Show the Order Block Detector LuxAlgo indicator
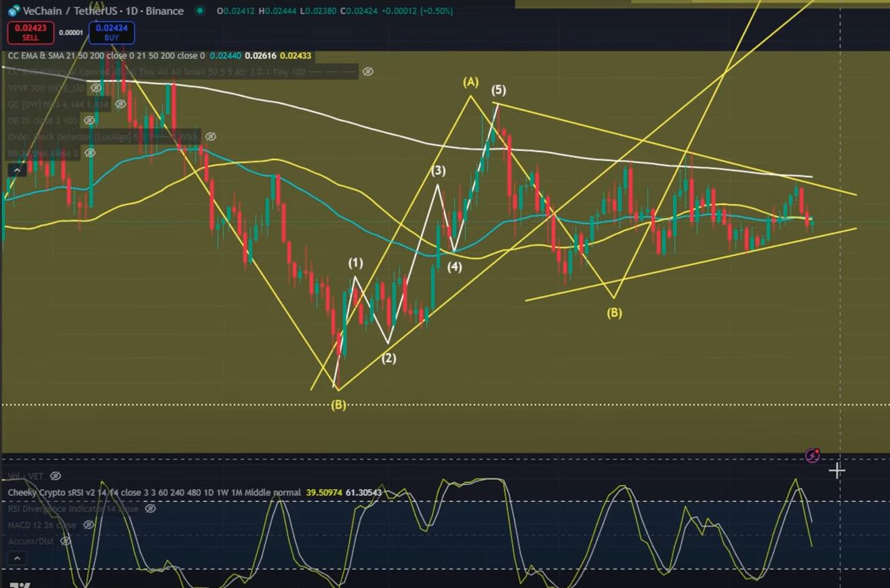The width and height of the screenshot is (890, 588). [210, 137]
